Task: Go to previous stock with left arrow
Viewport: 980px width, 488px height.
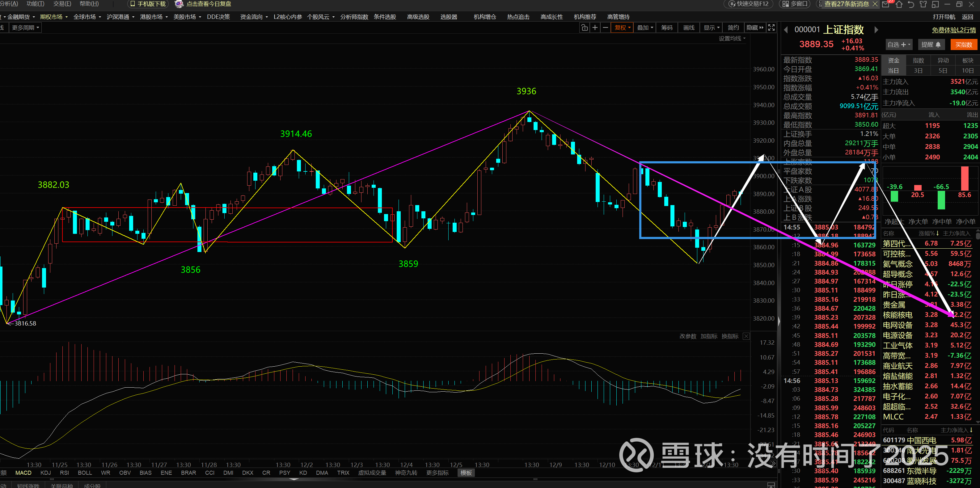Action: pos(786,30)
